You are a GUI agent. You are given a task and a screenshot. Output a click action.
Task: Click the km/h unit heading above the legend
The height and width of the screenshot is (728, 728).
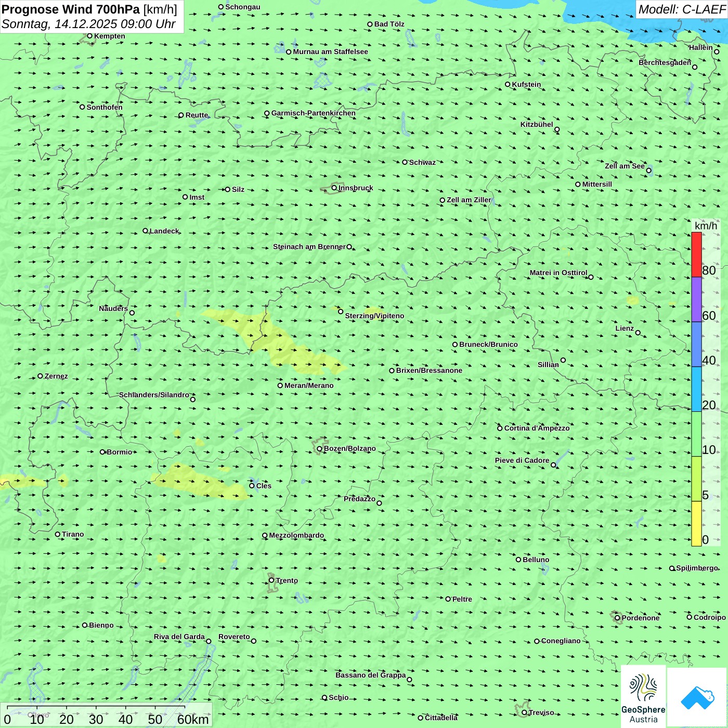click(706, 226)
